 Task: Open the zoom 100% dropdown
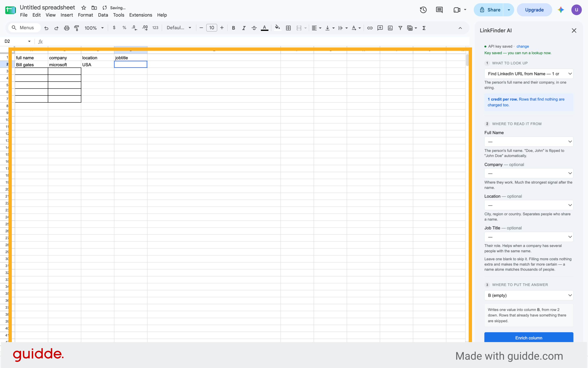(94, 28)
